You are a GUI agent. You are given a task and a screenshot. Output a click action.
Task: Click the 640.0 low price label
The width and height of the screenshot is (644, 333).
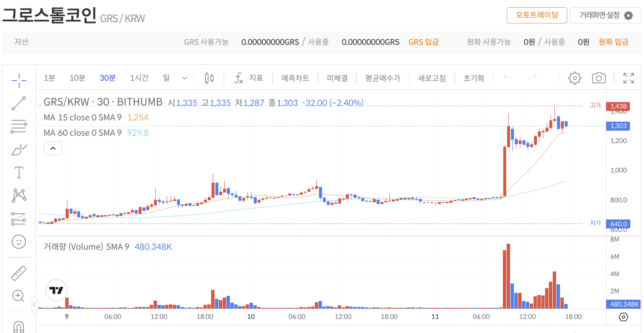618,224
